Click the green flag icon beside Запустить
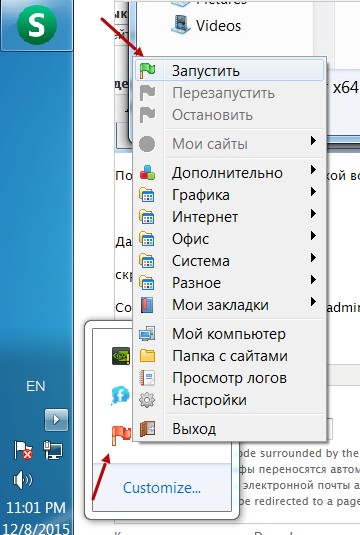The image size is (360, 535). coord(147,71)
